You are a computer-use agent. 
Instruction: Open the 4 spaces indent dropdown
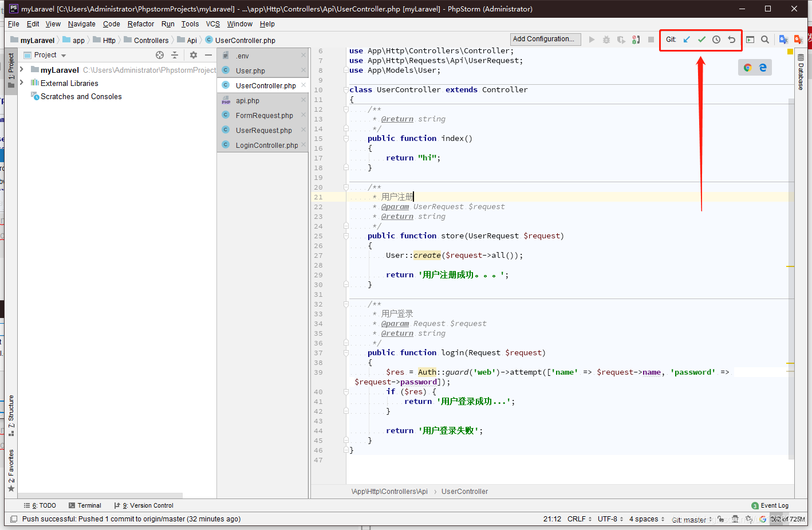click(647, 519)
